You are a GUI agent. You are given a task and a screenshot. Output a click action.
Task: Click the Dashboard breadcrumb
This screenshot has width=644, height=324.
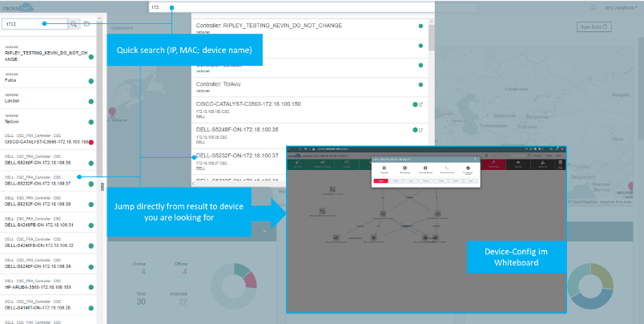coord(122,28)
